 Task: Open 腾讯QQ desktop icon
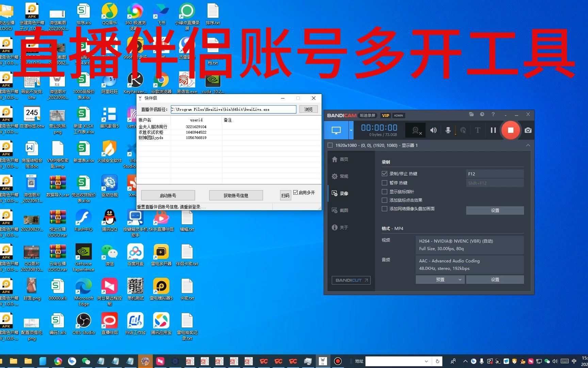[109, 221]
